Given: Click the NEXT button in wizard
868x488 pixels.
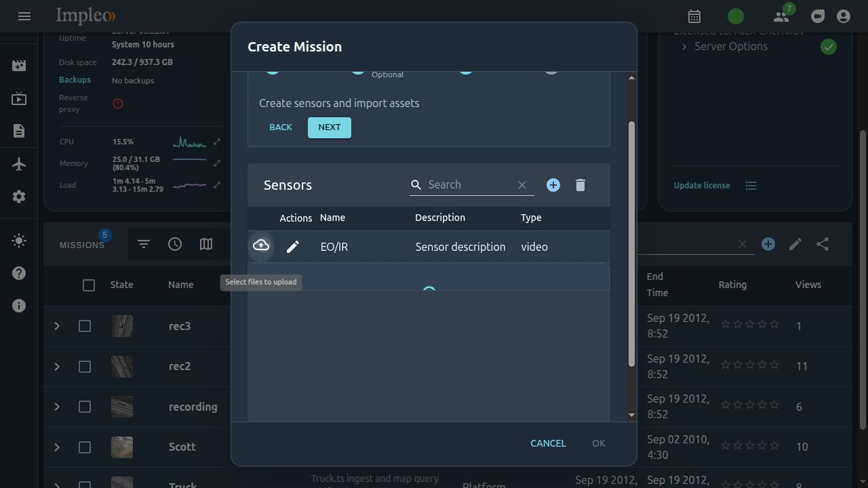Looking at the screenshot, I should coord(330,127).
